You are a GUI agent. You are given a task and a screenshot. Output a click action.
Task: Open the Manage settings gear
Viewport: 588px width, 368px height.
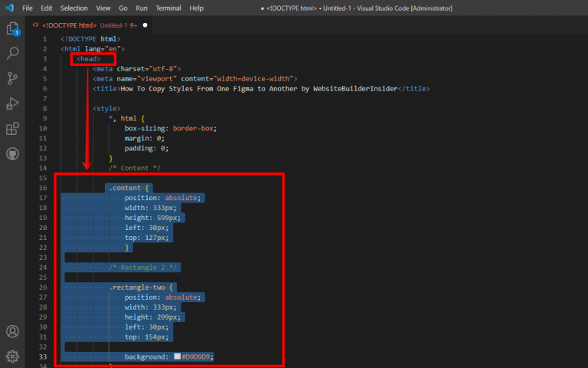[12, 356]
